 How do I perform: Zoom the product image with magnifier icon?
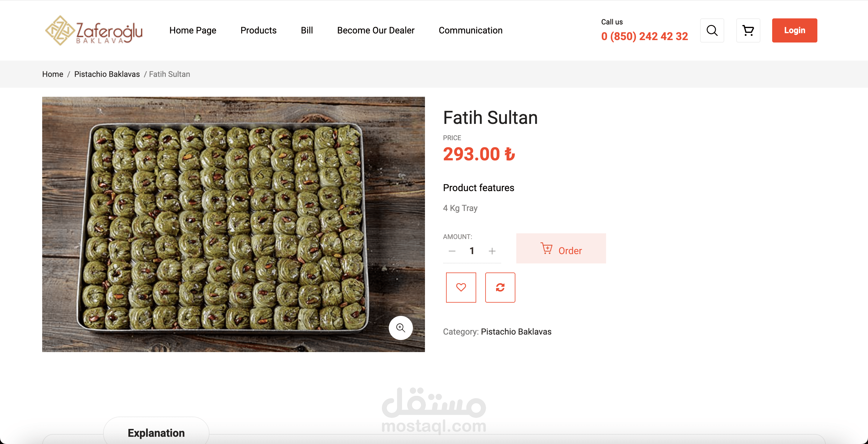tap(400, 328)
